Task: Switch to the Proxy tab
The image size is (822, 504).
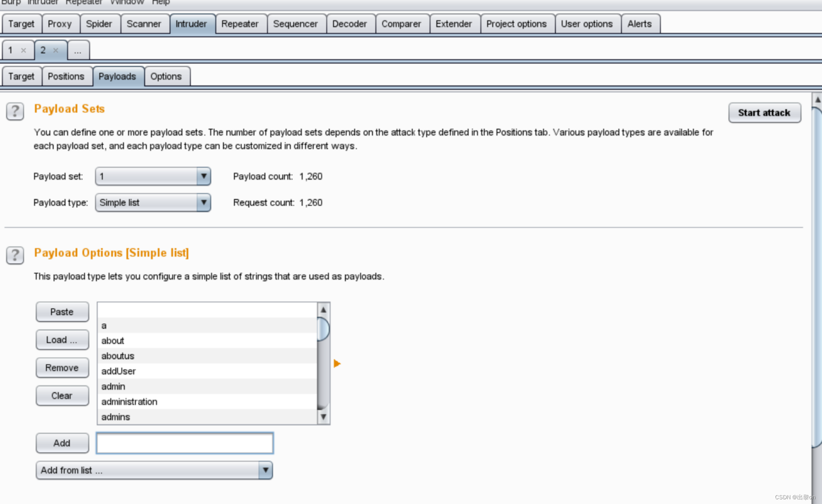Action: point(60,24)
